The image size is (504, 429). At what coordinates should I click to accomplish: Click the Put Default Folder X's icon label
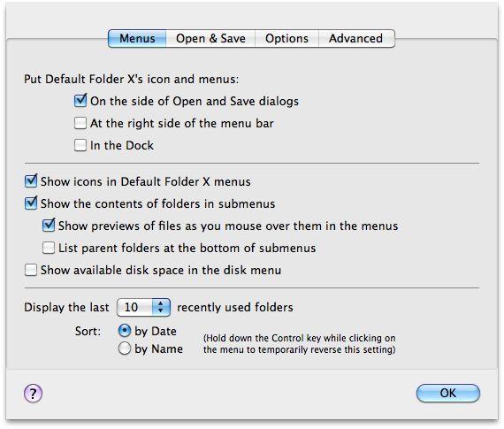[x=132, y=79]
